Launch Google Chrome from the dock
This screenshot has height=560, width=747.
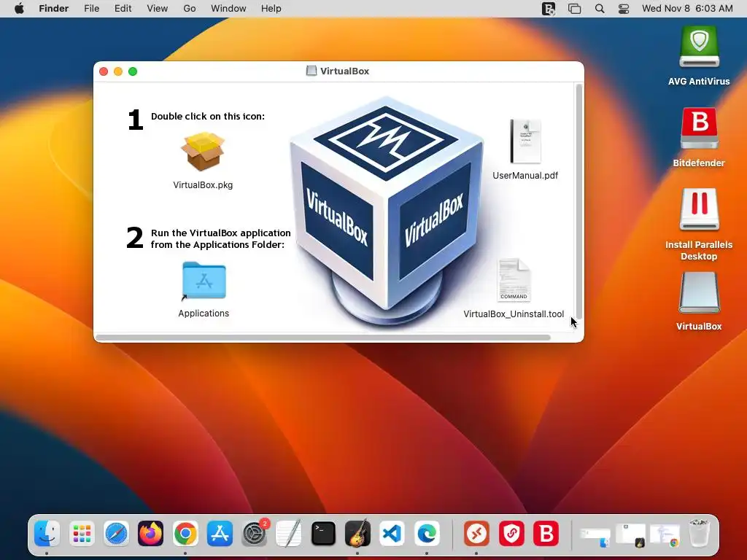(x=185, y=533)
